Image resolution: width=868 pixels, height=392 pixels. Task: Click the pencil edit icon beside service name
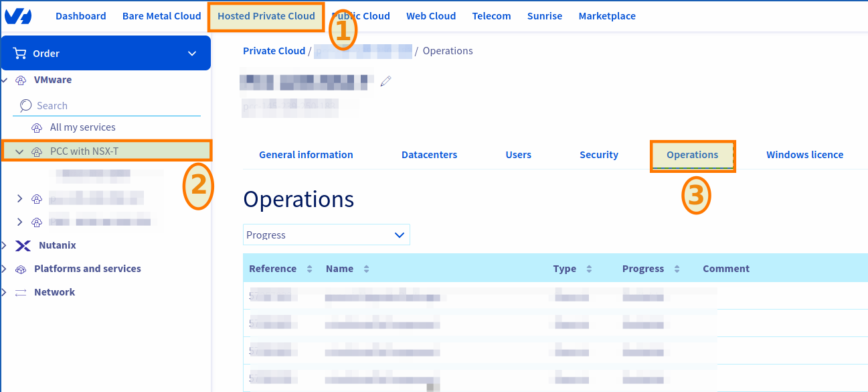[385, 81]
